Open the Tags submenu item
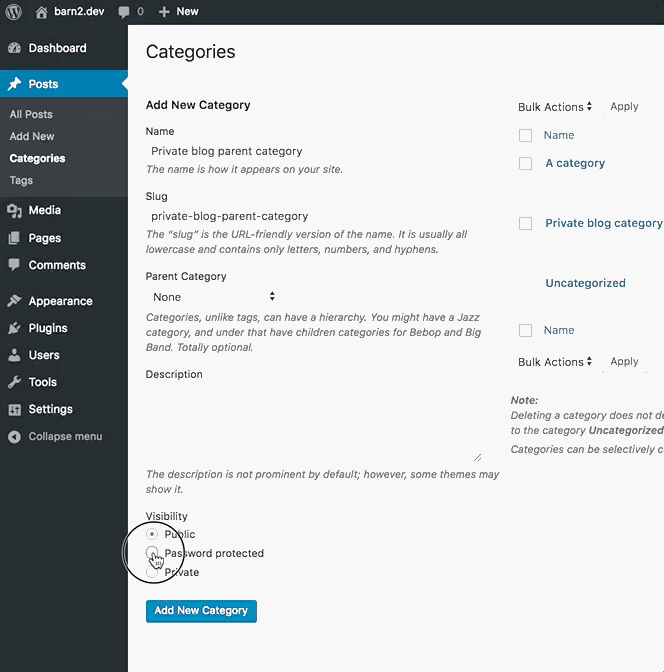This screenshot has height=672, width=664. (21, 180)
